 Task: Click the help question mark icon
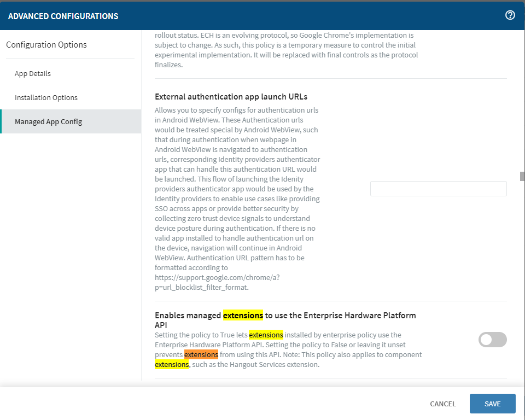[x=510, y=15]
